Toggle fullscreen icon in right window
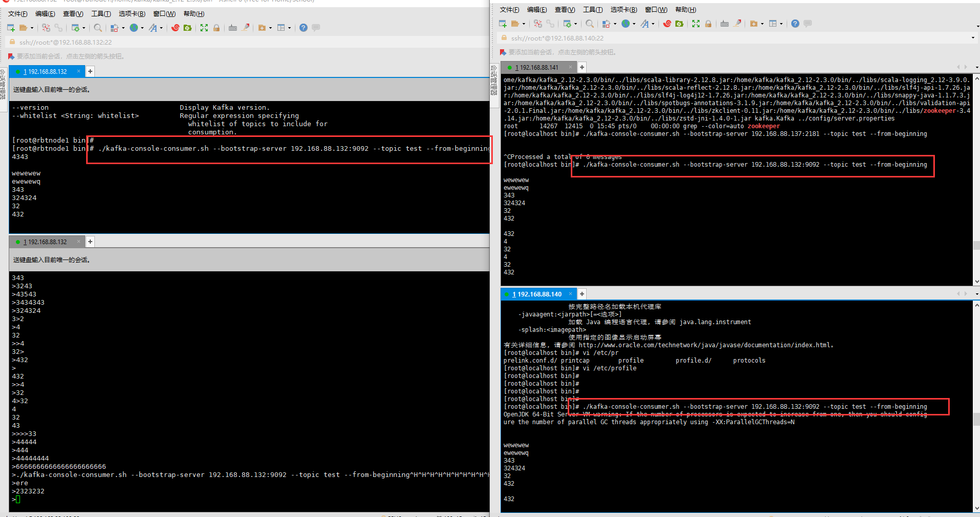This screenshot has height=517, width=980. [696, 24]
